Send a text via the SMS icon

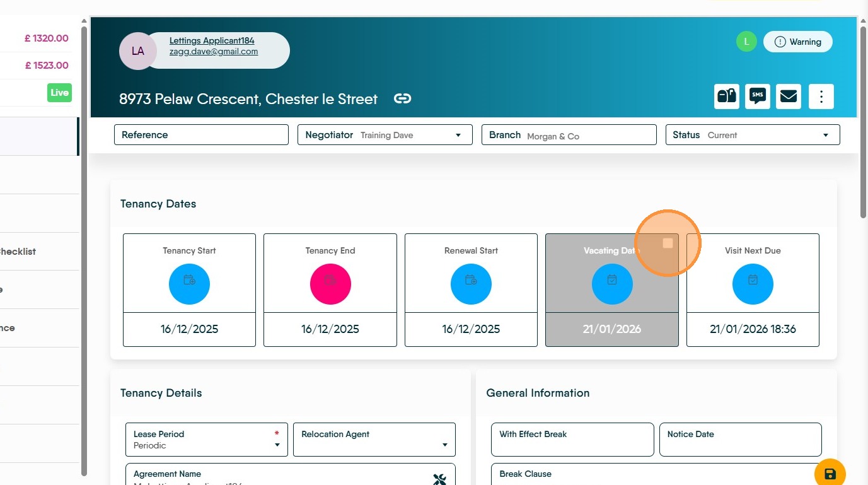point(758,96)
